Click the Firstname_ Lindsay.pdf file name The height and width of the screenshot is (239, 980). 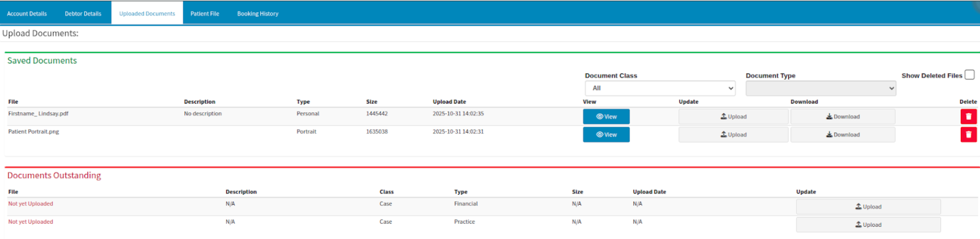tap(38, 113)
